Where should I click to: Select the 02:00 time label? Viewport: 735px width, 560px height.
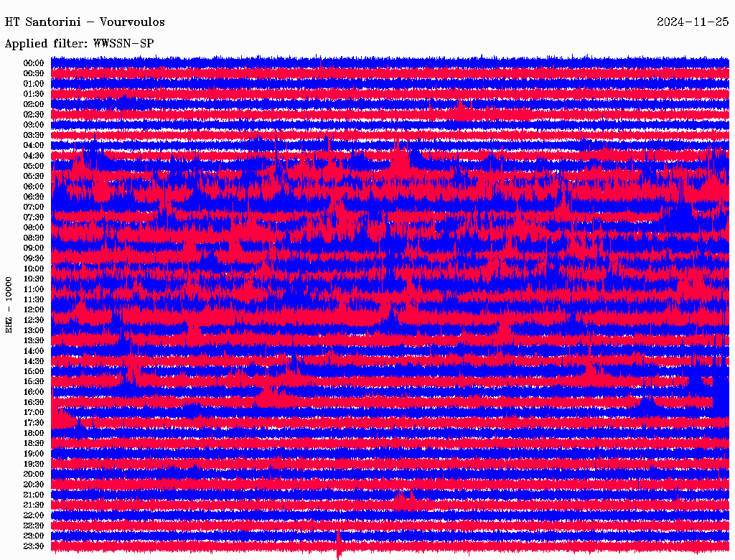pyautogui.click(x=34, y=104)
